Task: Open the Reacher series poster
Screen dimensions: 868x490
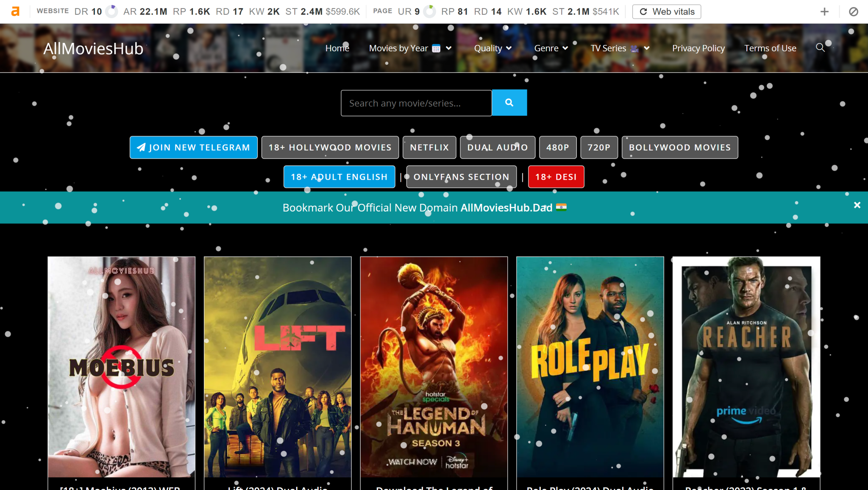Action: click(x=746, y=367)
